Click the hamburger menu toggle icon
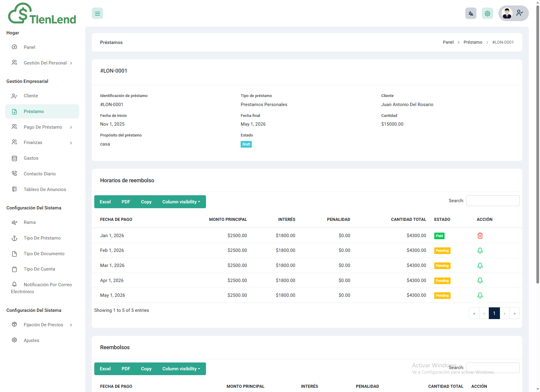 tap(97, 14)
